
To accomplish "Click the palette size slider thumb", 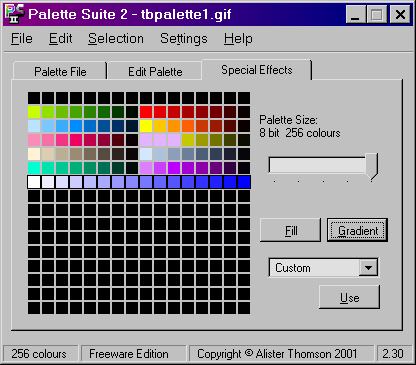I will [372, 166].
